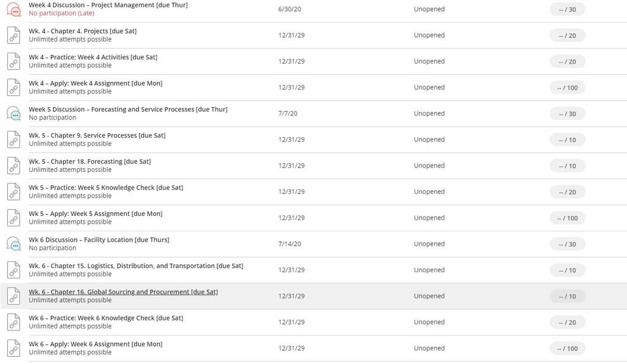Open Wk. 6 Chapter 16 Global Sourcing and Procurement link
Screen dimensions: 627x364
[x=123, y=292]
